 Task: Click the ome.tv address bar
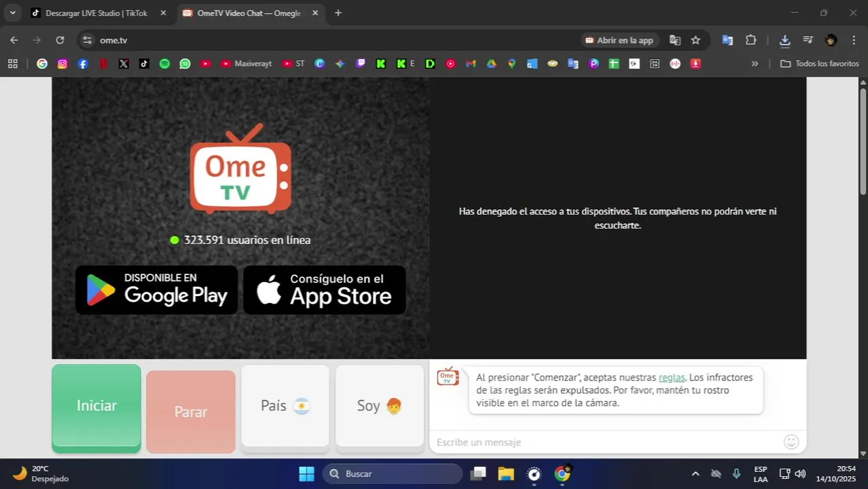[326, 40]
